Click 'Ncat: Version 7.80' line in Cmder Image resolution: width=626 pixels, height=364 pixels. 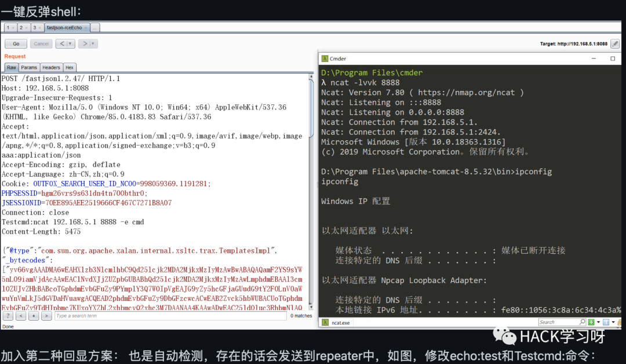423,93
